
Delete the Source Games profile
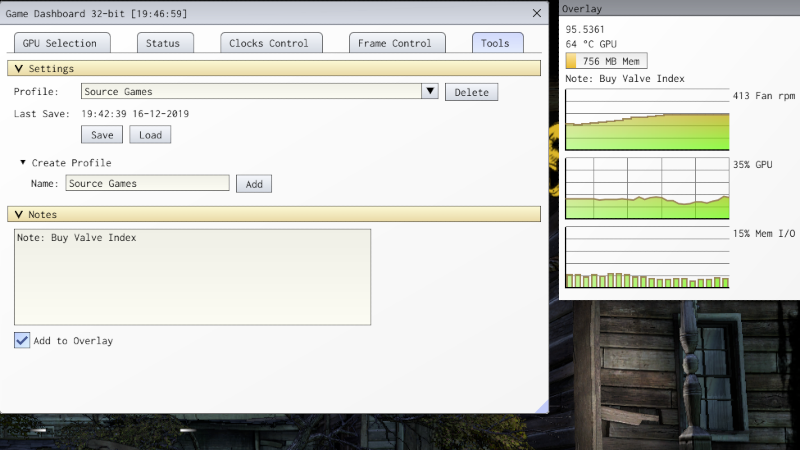(471, 92)
